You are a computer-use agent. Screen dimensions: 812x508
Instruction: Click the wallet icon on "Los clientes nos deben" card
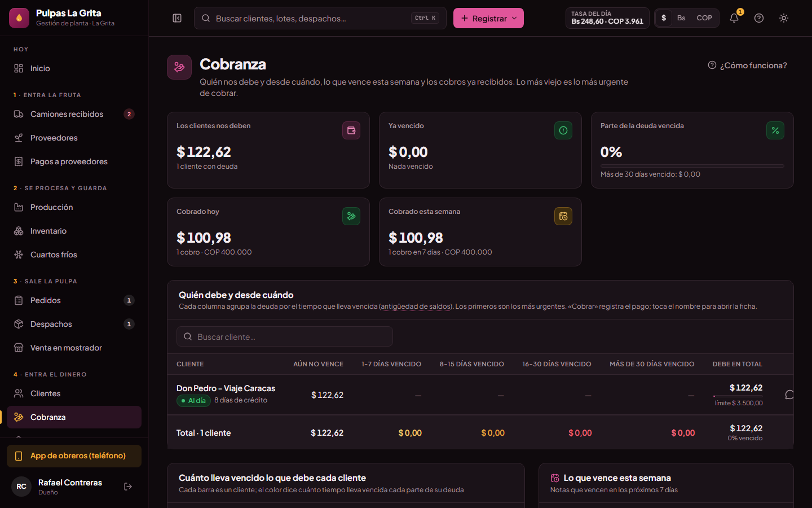pyautogui.click(x=351, y=130)
